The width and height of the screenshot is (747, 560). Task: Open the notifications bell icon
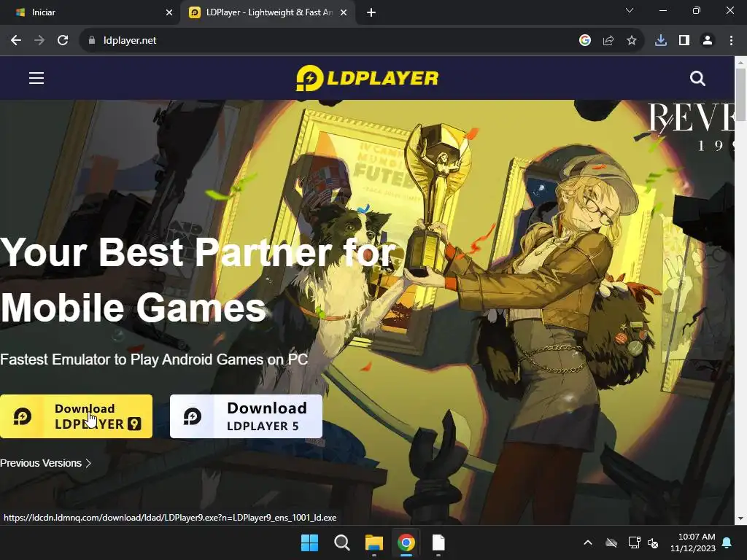click(727, 542)
